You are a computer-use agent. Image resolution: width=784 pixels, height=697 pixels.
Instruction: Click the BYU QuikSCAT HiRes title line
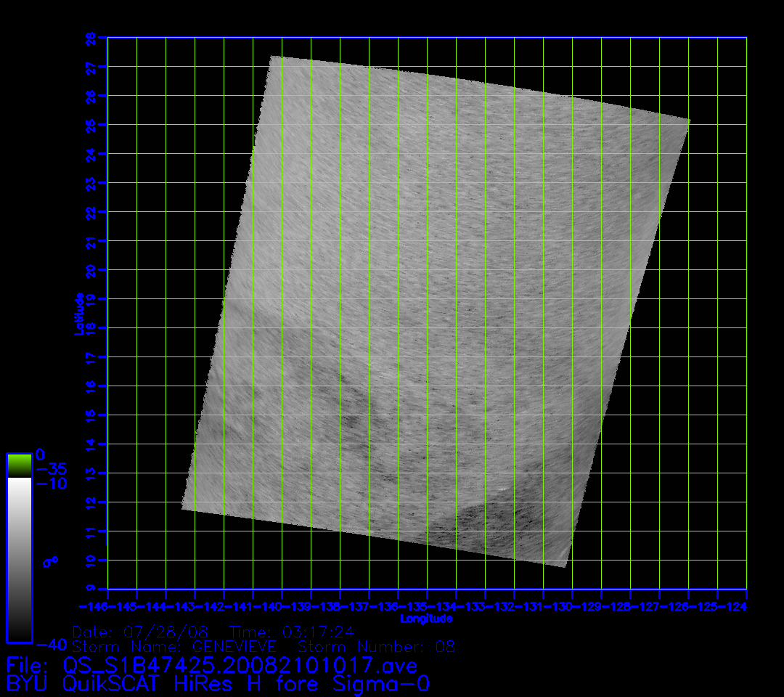pyautogui.click(x=218, y=684)
